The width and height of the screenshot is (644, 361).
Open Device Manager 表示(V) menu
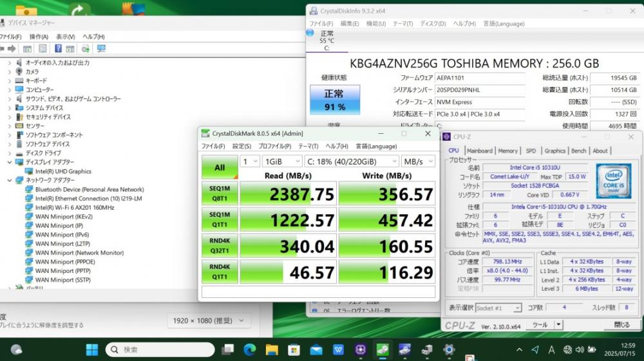coord(65,37)
